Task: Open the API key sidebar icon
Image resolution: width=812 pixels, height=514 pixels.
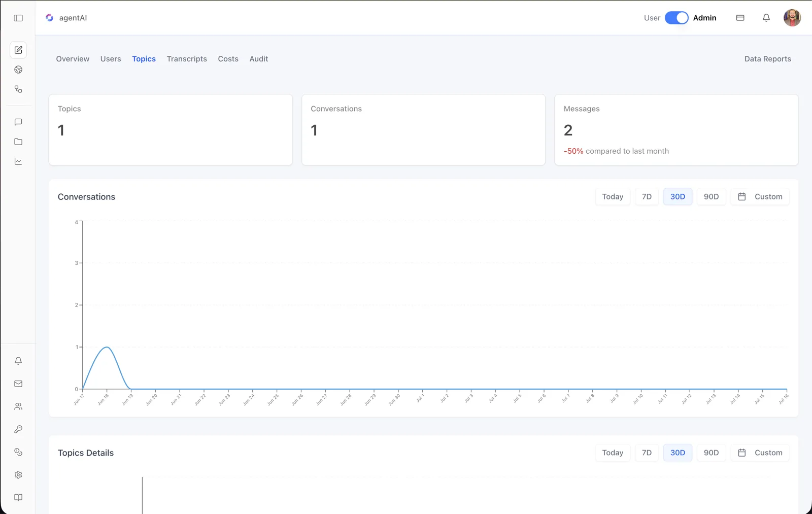Action: (x=18, y=429)
